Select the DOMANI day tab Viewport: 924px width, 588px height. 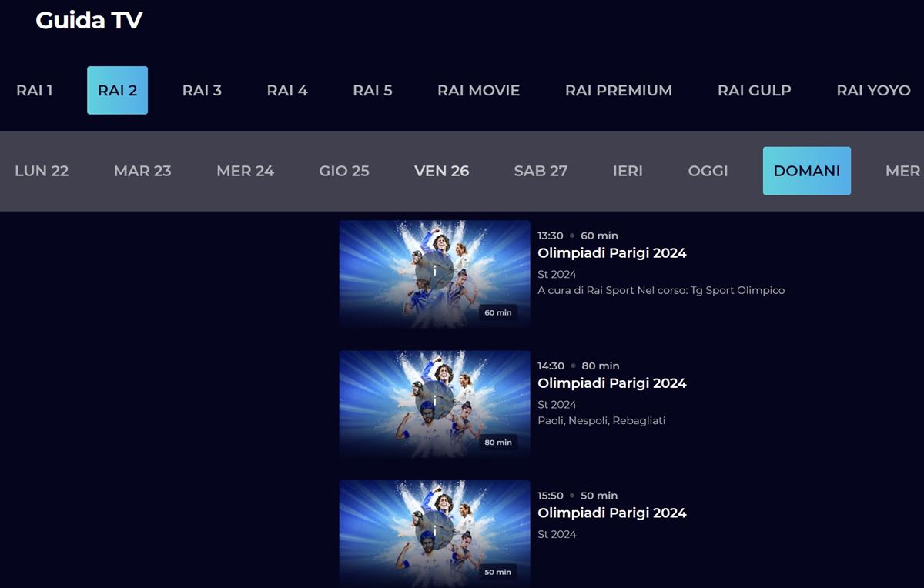pos(807,171)
